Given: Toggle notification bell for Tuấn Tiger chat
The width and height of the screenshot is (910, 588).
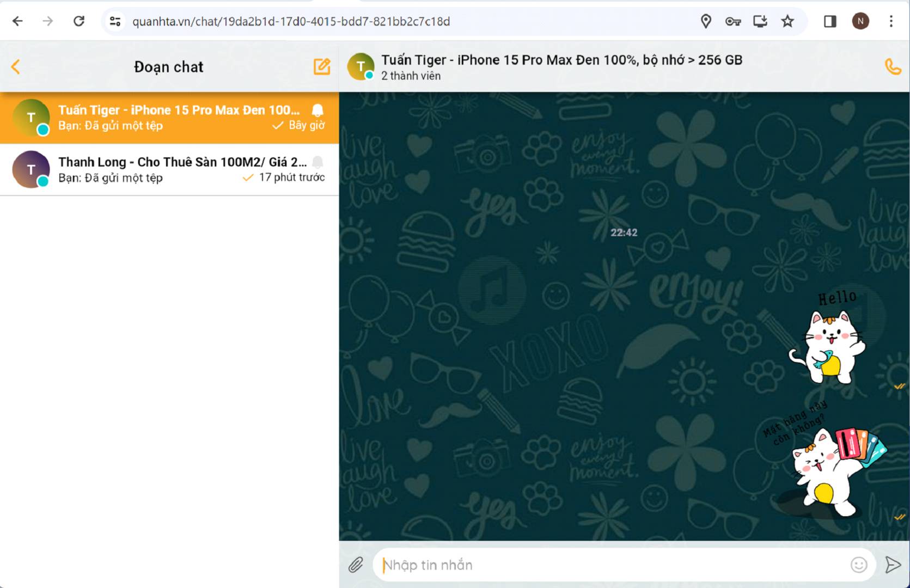Looking at the screenshot, I should coord(317,110).
